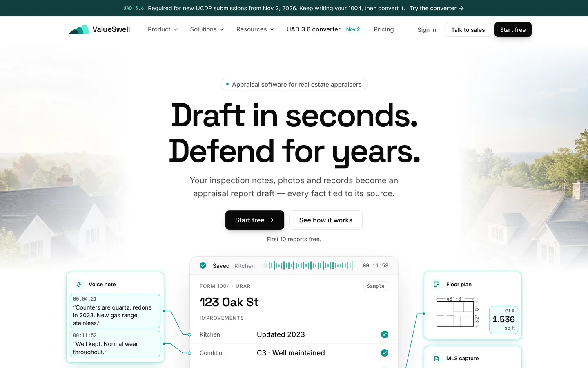Click See how it works

click(326, 220)
